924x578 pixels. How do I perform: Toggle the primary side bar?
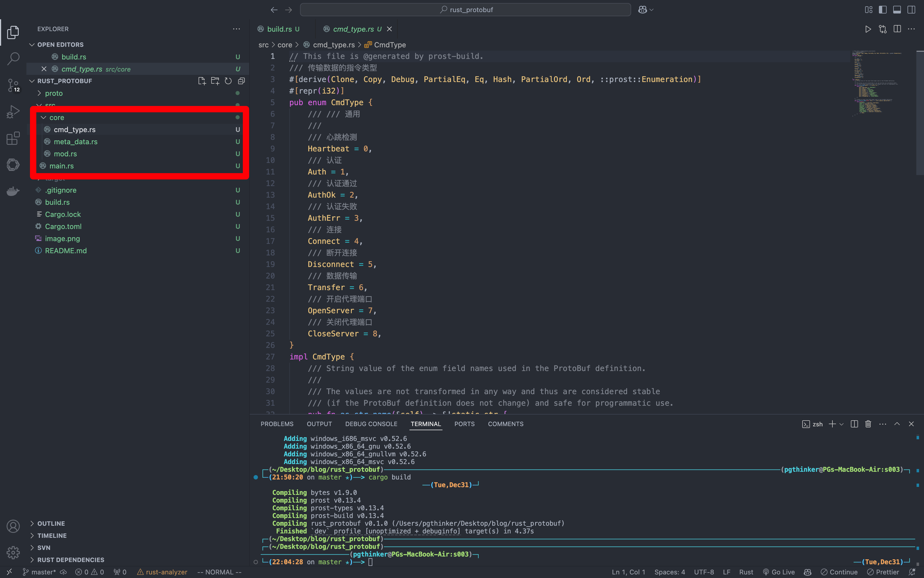pos(883,10)
